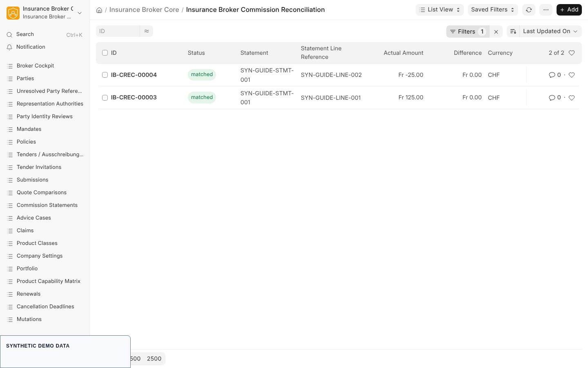Clear the applied filters with X
This screenshot has height=368, width=588.
pyautogui.click(x=496, y=31)
